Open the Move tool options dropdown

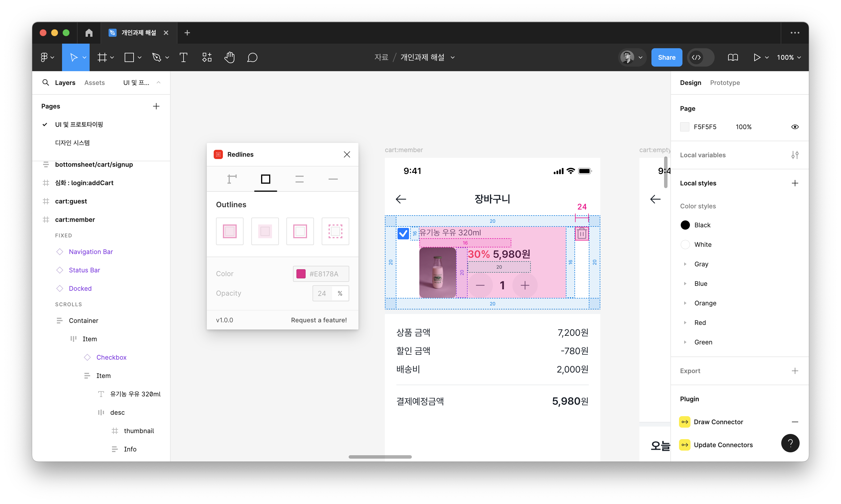(84, 57)
